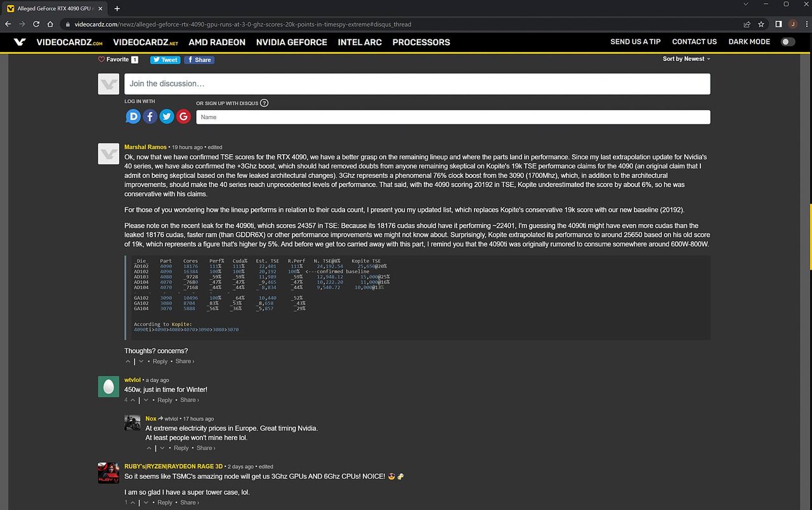Toggle Dark Mode switch
Screen dimensions: 812x510
click(787, 42)
